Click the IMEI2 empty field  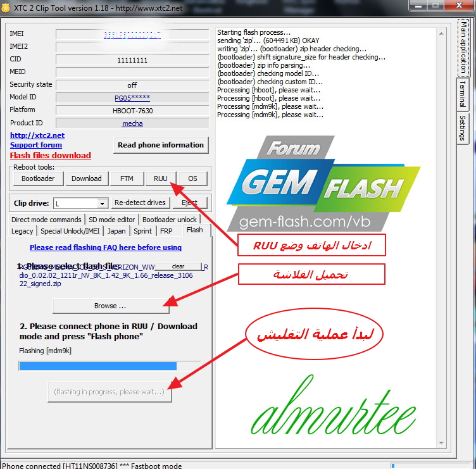132,47
